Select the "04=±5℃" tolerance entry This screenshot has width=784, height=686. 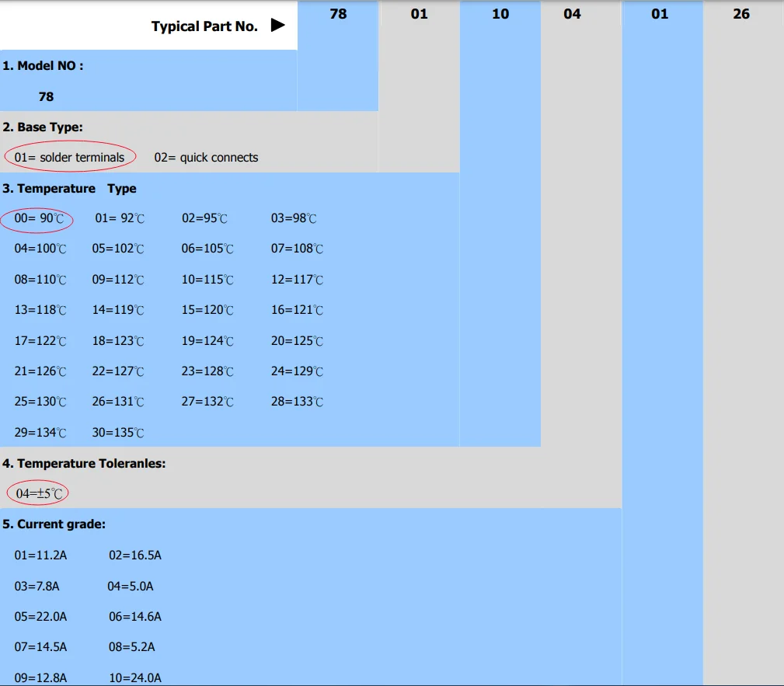point(39,493)
